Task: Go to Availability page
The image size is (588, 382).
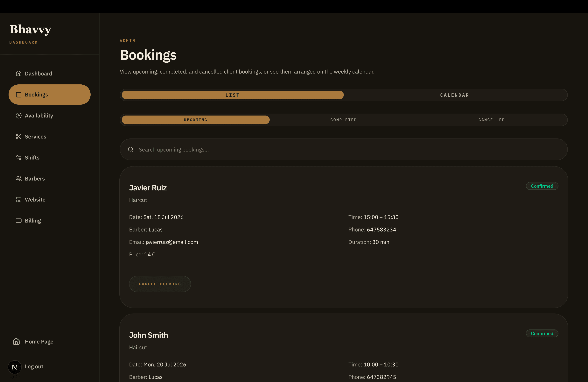Action: pos(49,116)
